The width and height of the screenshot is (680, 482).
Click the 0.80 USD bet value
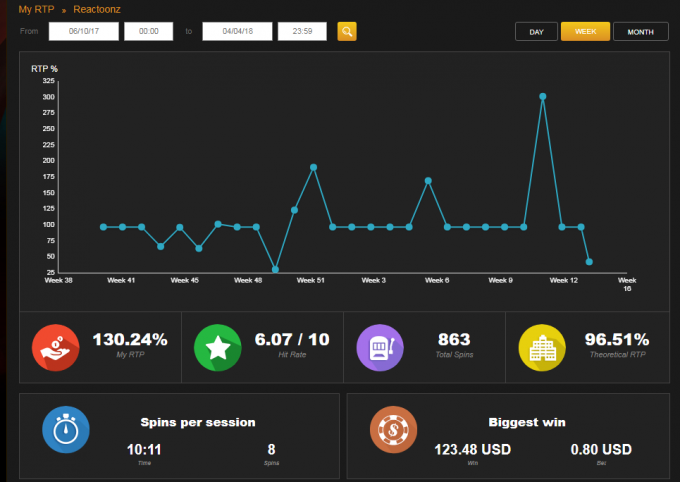coord(601,449)
